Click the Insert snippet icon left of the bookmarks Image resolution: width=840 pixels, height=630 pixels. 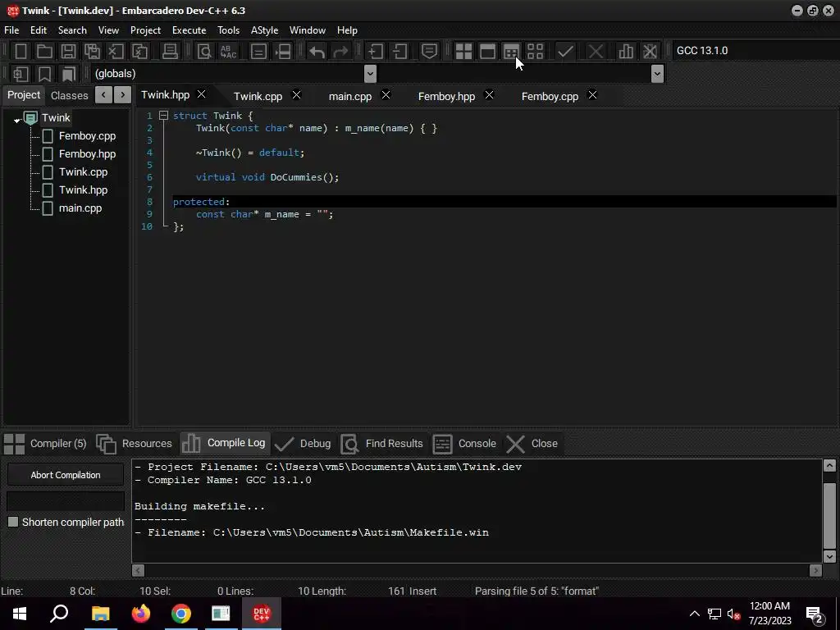click(21, 74)
